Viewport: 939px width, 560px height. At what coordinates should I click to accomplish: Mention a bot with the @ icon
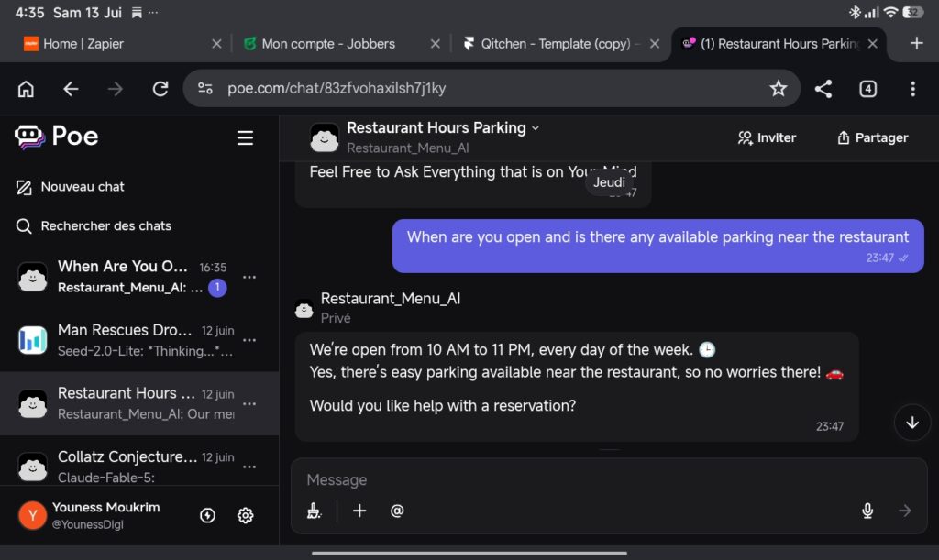tap(397, 511)
